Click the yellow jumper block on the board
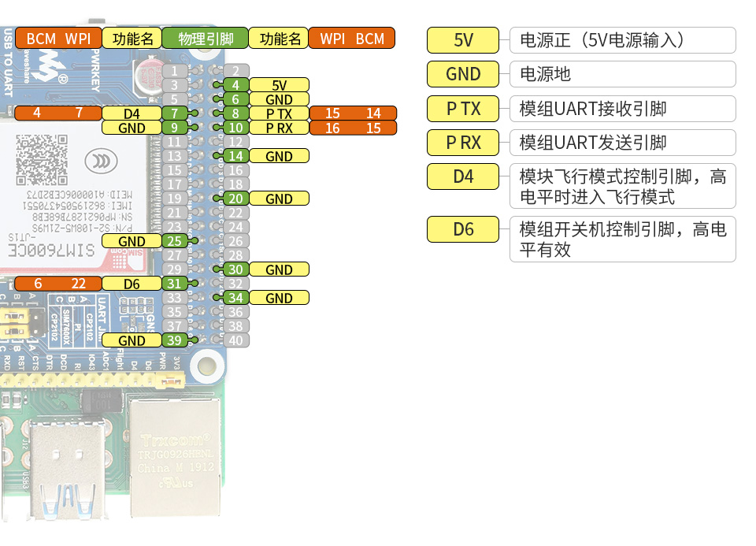 tap(14, 321)
